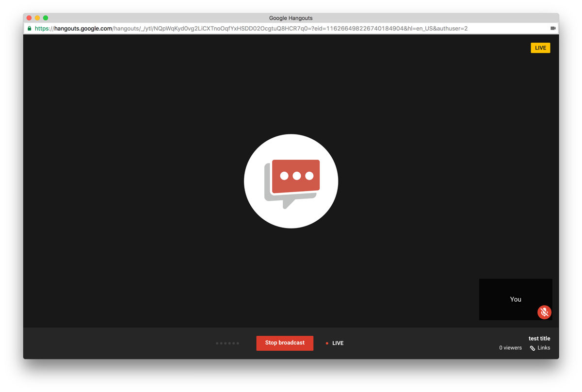Click the URL address field

click(x=291, y=29)
